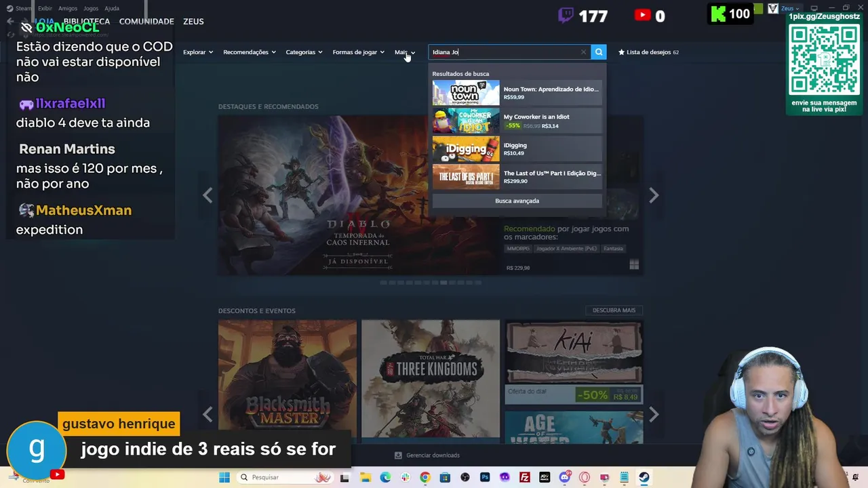Open Google Chrome from the taskbar
The width and height of the screenshot is (868, 488).
[425, 477]
